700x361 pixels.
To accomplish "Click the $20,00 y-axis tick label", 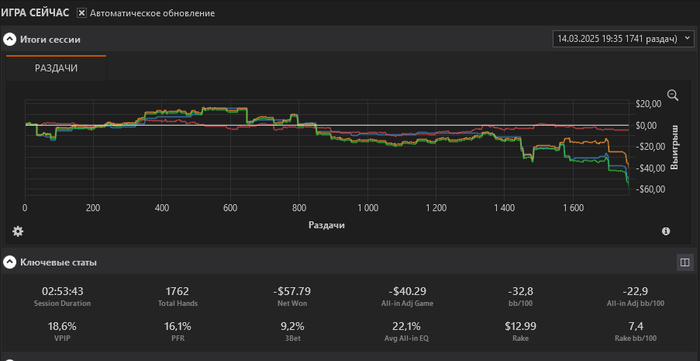I will click(x=648, y=104).
